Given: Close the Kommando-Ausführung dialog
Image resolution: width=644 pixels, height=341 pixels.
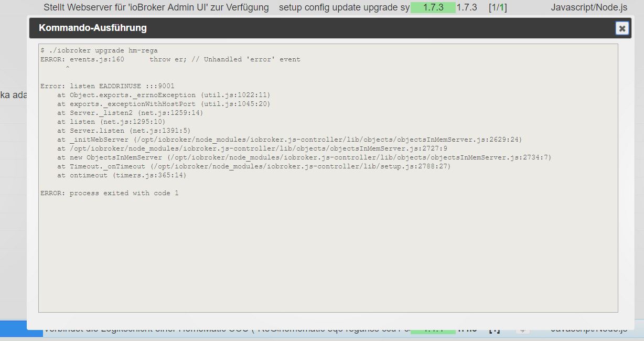Looking at the screenshot, I should 622,28.
